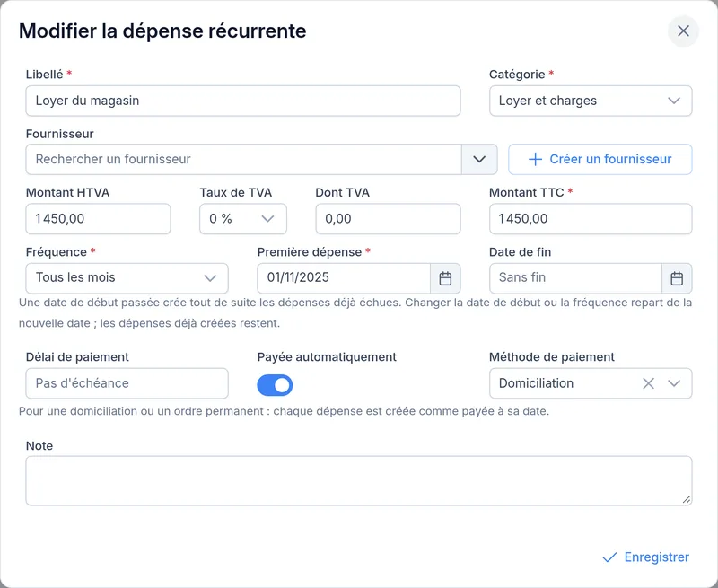Click the 'Modifier la dépense récurrente' heading
This screenshot has height=588, width=718.
(162, 31)
